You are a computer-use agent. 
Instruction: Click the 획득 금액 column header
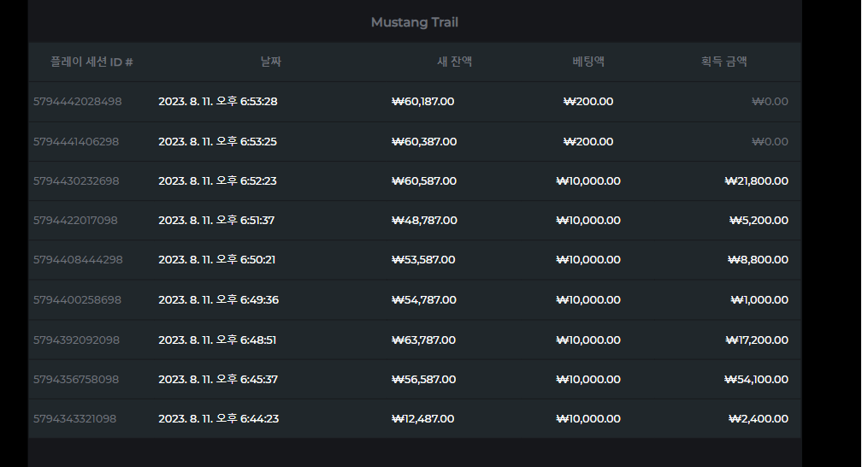724,62
